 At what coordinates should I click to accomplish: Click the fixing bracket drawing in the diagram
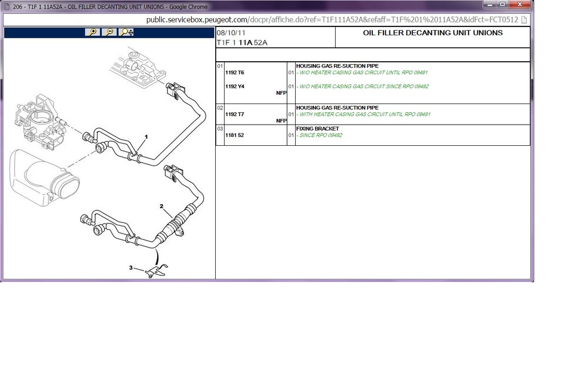[x=157, y=271]
